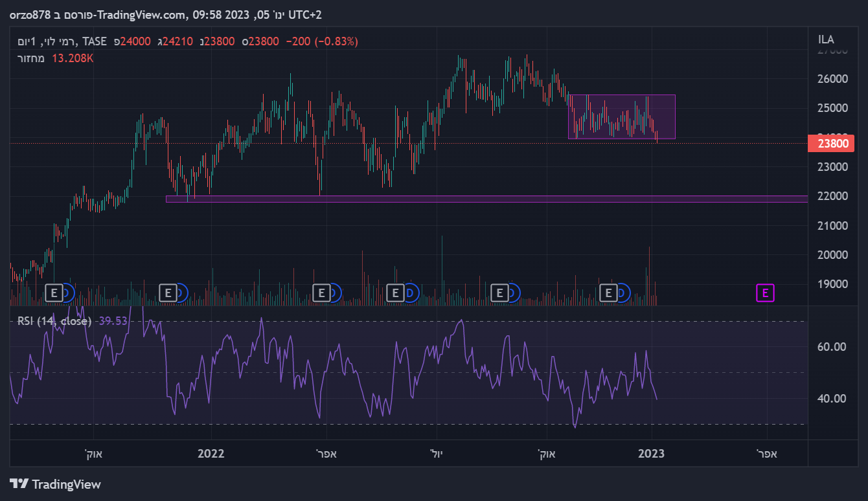The image size is (868, 501).
Task: Click the 26000 level on the price axis
Action: coord(831,79)
